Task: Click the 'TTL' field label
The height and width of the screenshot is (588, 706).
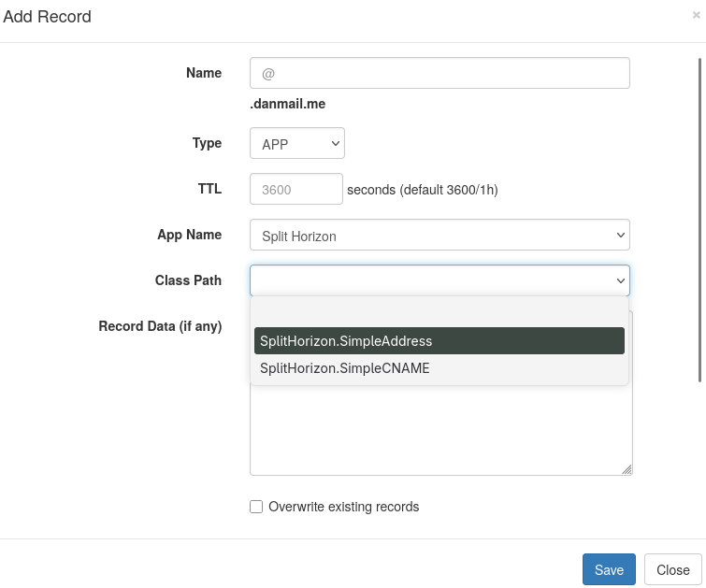Action: (x=209, y=189)
